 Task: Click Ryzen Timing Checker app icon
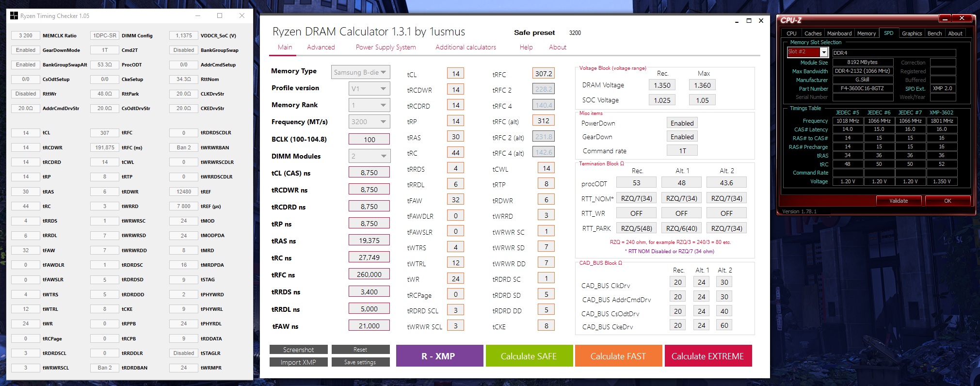point(14,16)
